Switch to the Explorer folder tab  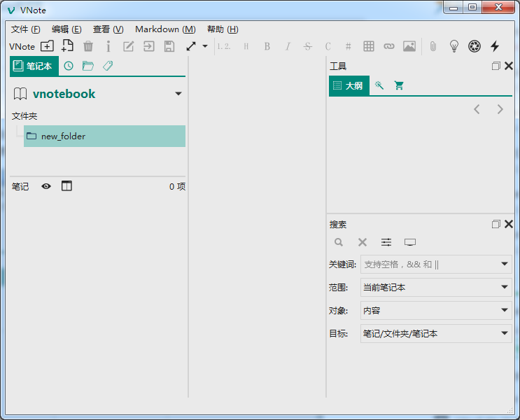click(x=88, y=66)
